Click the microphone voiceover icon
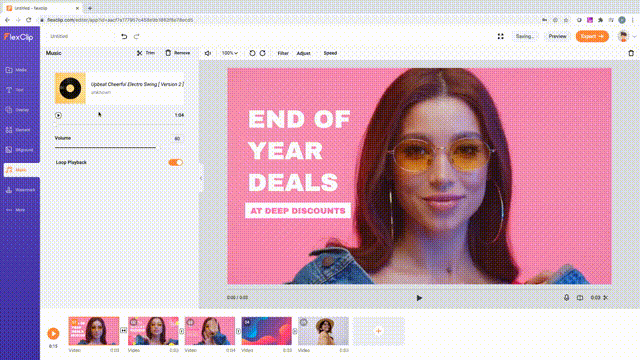The width and height of the screenshot is (640, 360). click(567, 298)
